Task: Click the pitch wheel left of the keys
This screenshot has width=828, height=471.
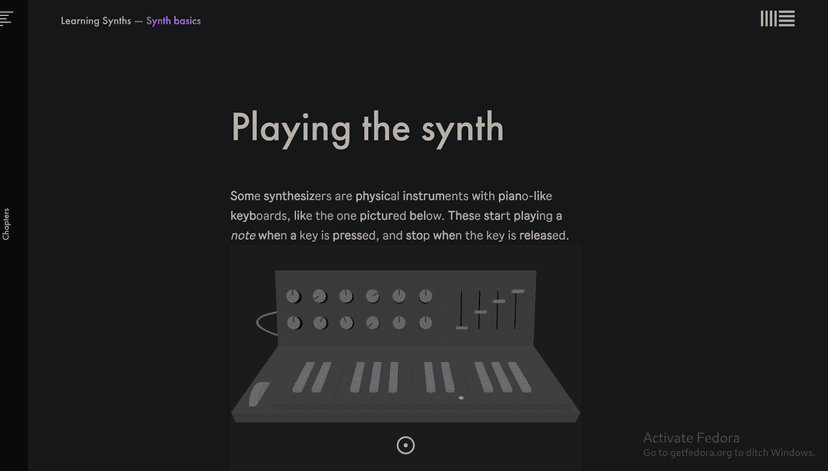Action: 258,394
